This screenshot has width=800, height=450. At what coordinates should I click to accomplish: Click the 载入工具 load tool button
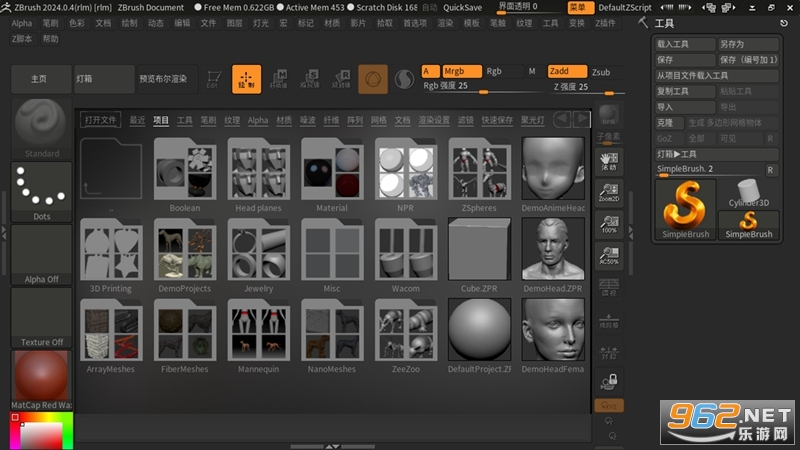[685, 44]
